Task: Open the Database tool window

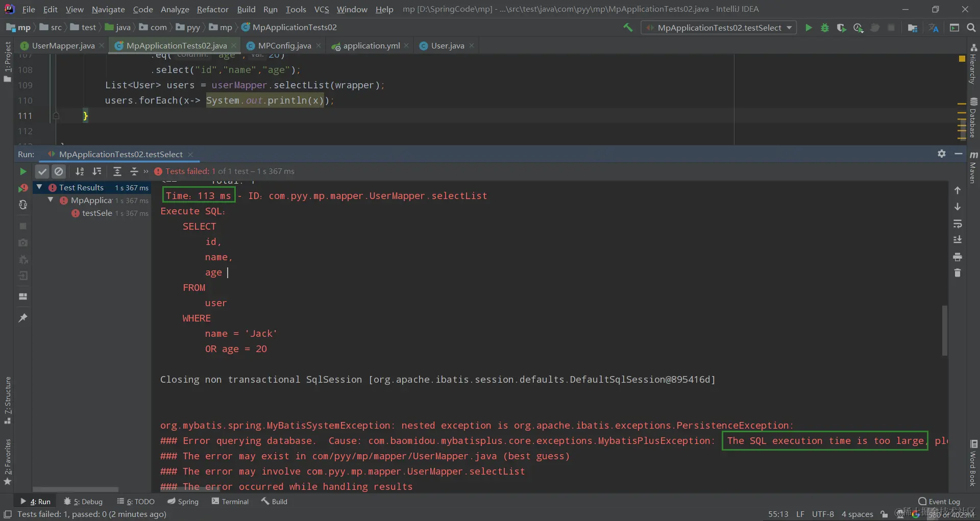Action: [973, 118]
